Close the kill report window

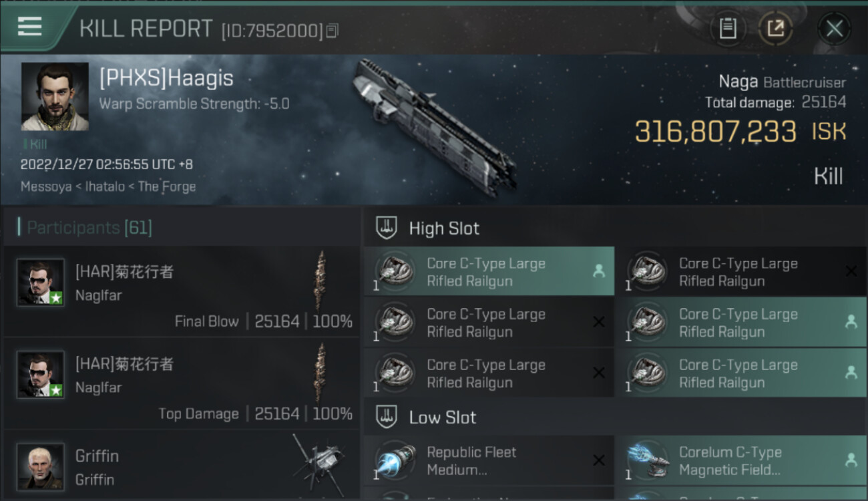click(x=835, y=28)
